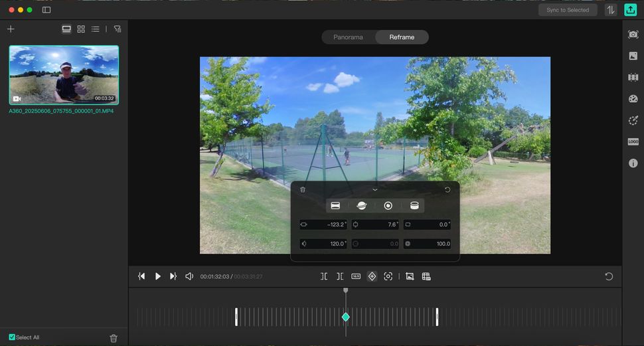Collapse the keyframe panel with the chevron
The width and height of the screenshot is (644, 346).
pos(375,190)
